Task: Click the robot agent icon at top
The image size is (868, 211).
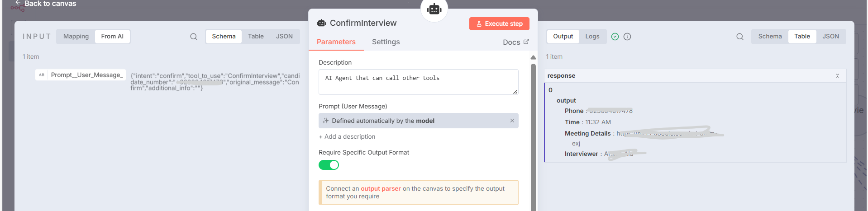Action: pos(434,9)
